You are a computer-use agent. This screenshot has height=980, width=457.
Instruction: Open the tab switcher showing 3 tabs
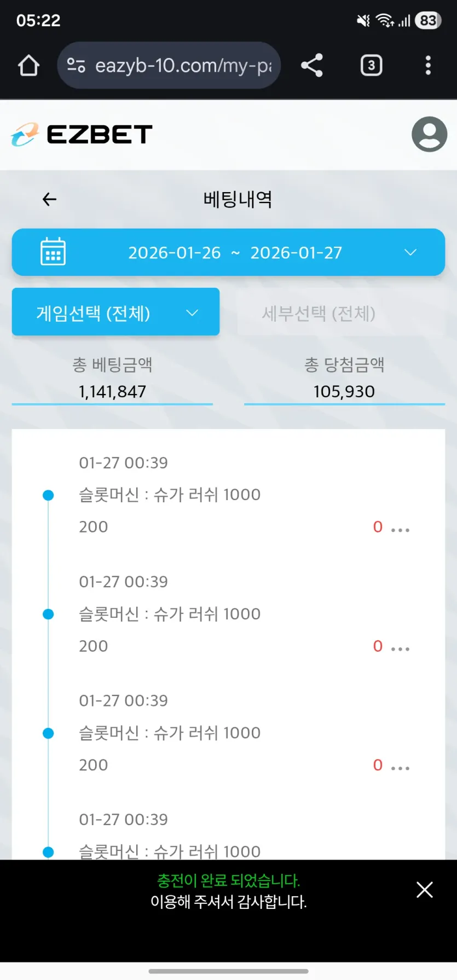click(371, 66)
